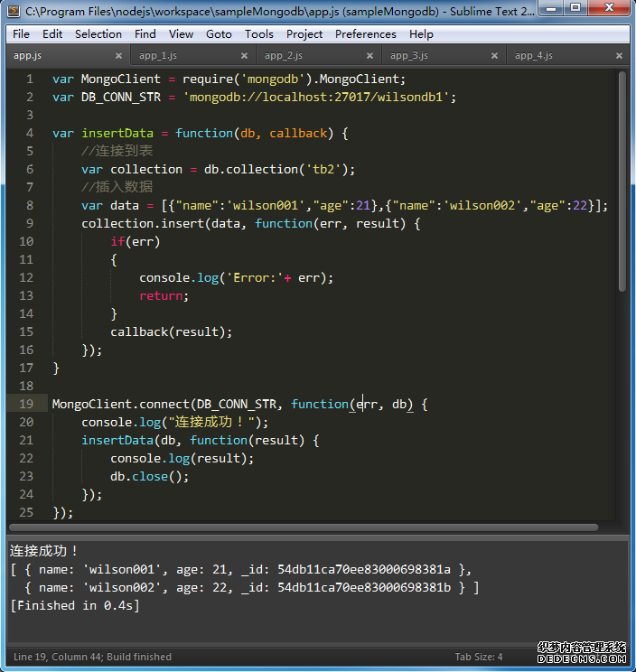Switch to the app_1.js tab

coord(158,56)
